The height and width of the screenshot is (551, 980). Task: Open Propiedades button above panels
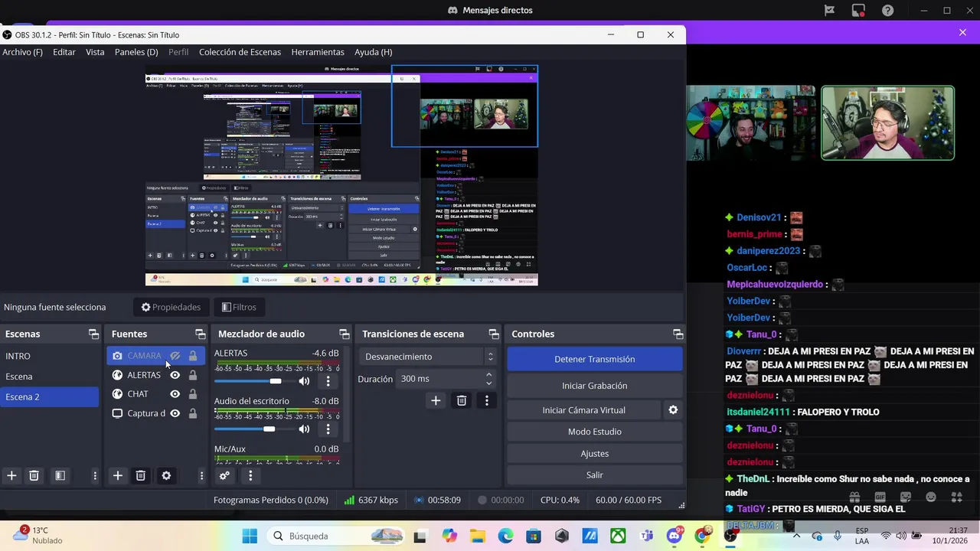[x=171, y=307]
